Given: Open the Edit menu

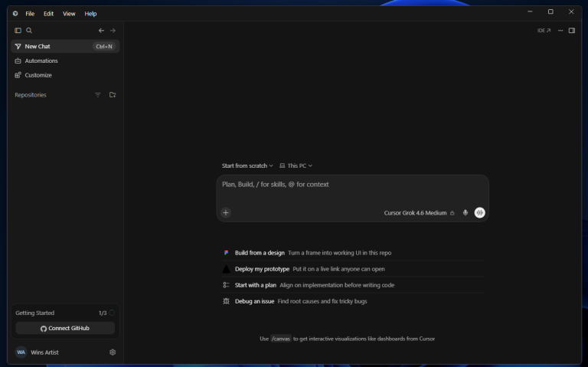Looking at the screenshot, I should (48, 14).
